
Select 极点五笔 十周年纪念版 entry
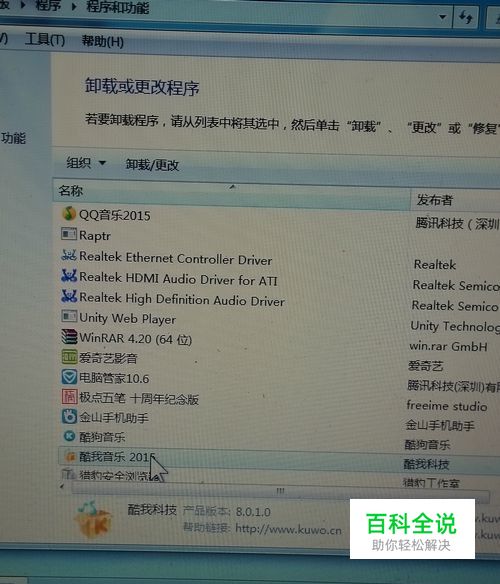tap(139, 399)
